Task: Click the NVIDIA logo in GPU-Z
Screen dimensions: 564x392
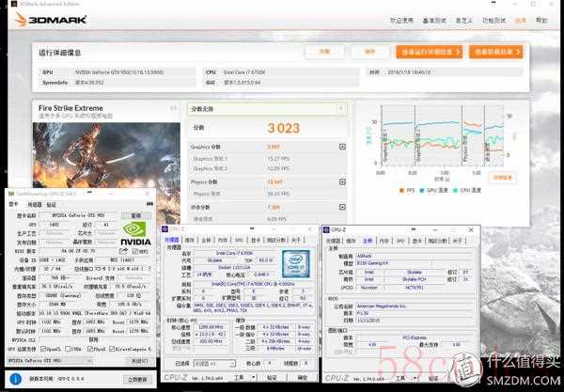Action: (x=135, y=233)
